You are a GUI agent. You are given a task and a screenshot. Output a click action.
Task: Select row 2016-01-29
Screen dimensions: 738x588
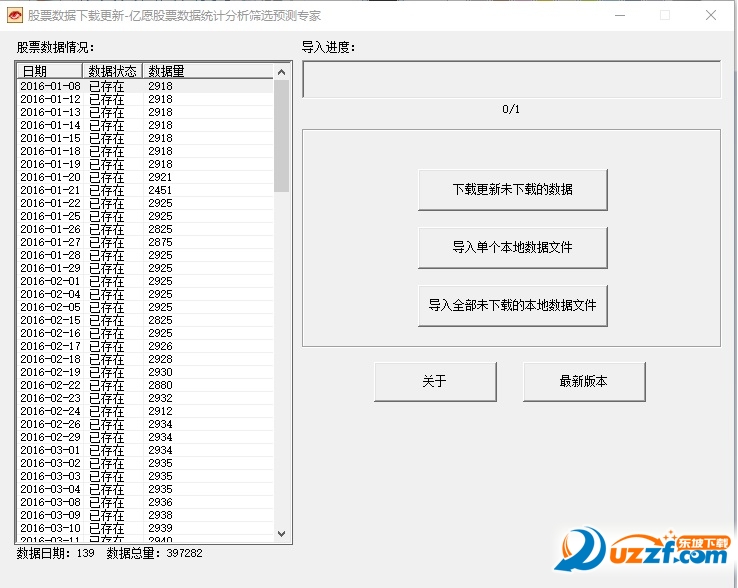click(145, 268)
